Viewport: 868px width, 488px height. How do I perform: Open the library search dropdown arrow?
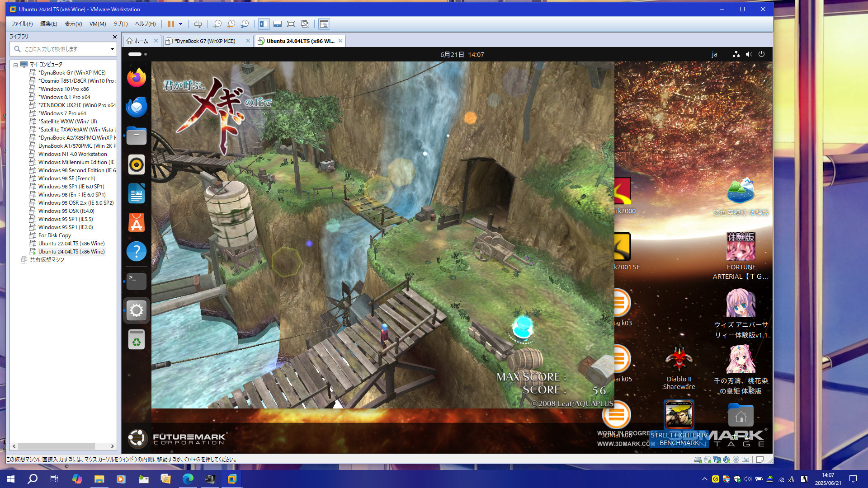[x=112, y=49]
